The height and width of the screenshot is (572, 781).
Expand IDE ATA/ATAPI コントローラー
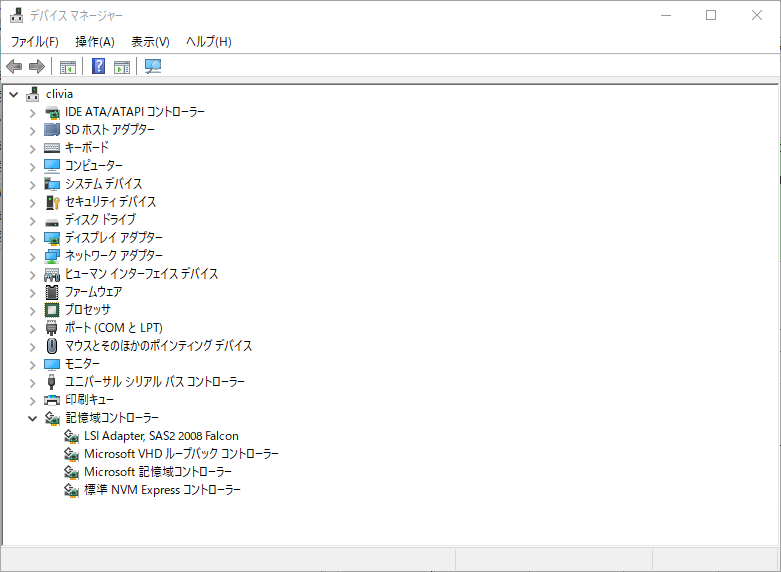pos(32,113)
